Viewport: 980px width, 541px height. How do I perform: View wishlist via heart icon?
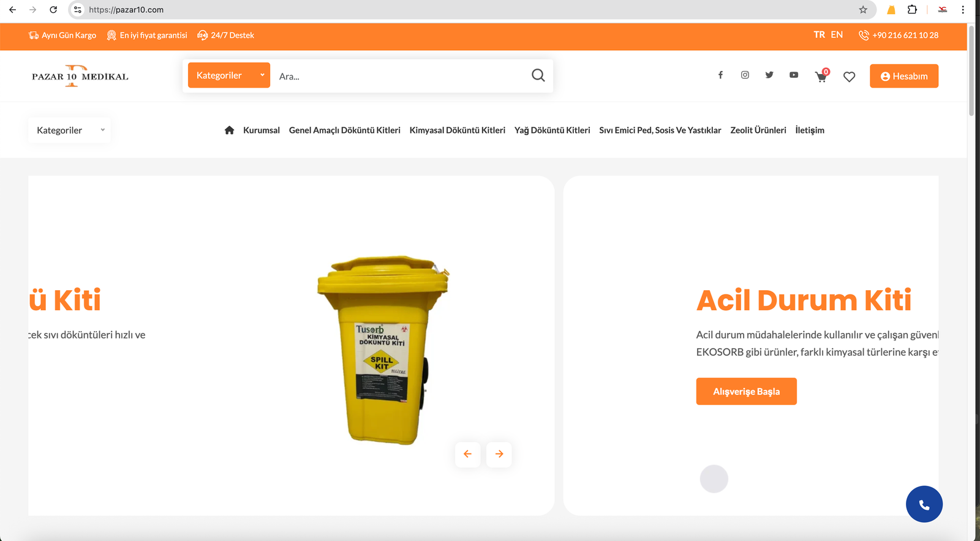pos(849,76)
